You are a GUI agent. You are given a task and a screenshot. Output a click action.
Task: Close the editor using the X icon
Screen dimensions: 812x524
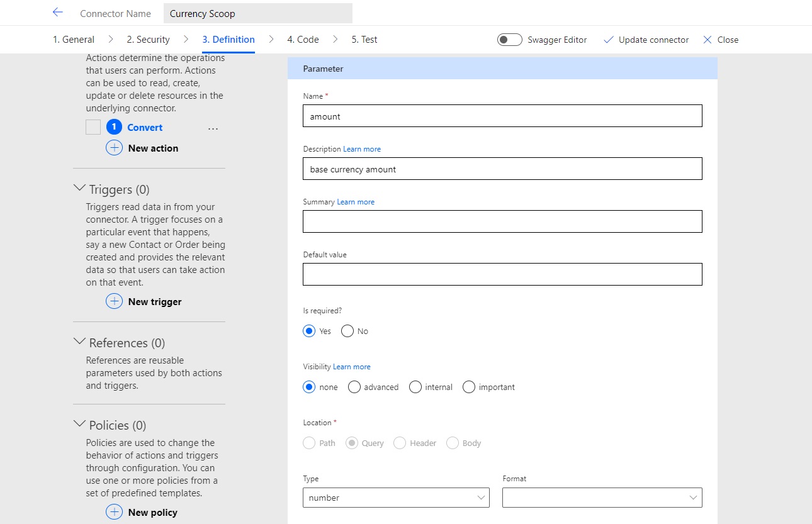click(707, 39)
